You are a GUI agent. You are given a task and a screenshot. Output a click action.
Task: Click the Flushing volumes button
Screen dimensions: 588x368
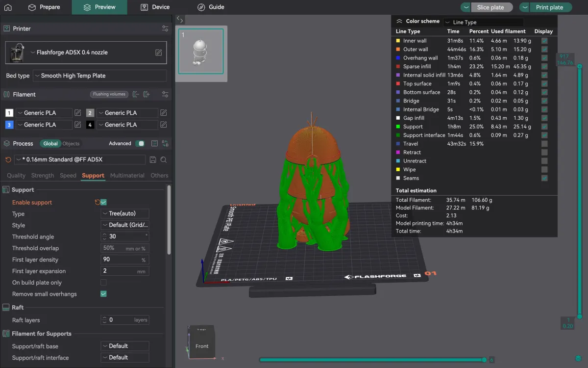pyautogui.click(x=109, y=94)
